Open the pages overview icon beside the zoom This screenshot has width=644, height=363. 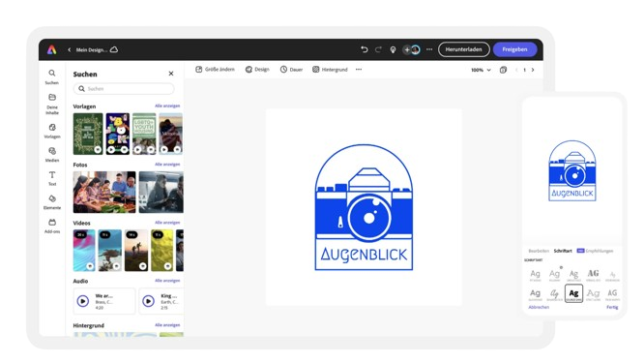click(503, 70)
